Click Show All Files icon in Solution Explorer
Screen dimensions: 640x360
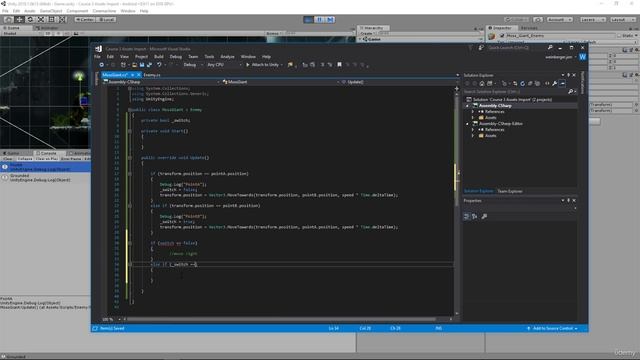coord(537,84)
